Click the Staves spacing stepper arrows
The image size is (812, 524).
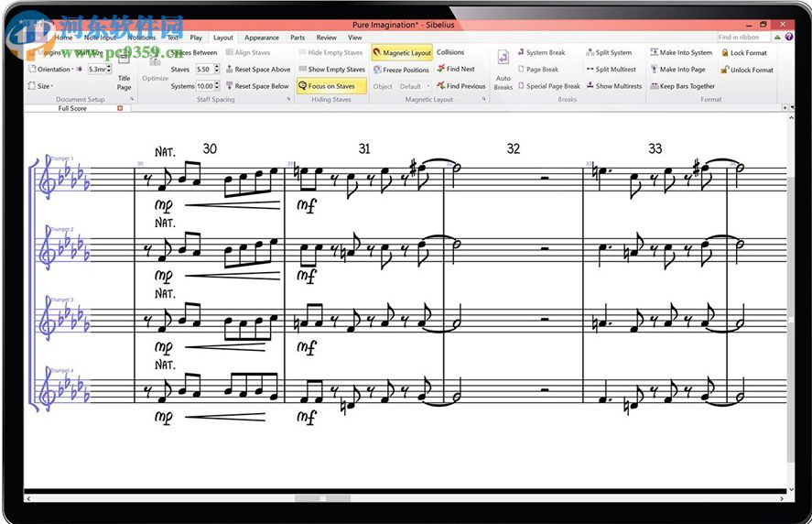click(216, 69)
